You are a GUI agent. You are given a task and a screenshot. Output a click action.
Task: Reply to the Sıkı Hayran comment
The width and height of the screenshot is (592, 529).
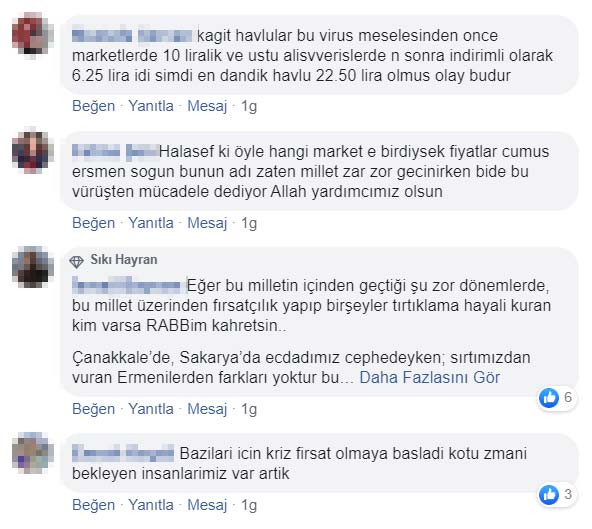tap(151, 409)
